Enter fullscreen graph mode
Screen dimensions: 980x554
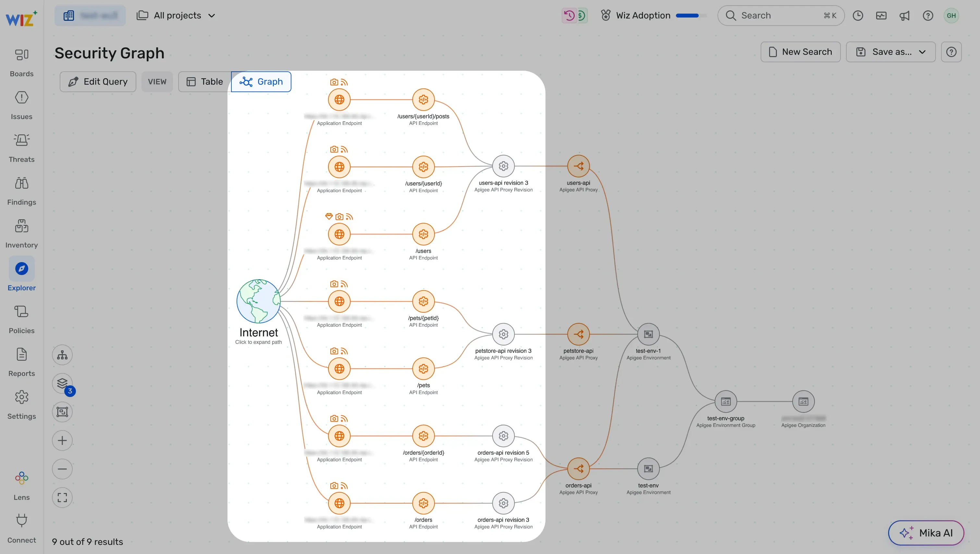click(x=62, y=498)
